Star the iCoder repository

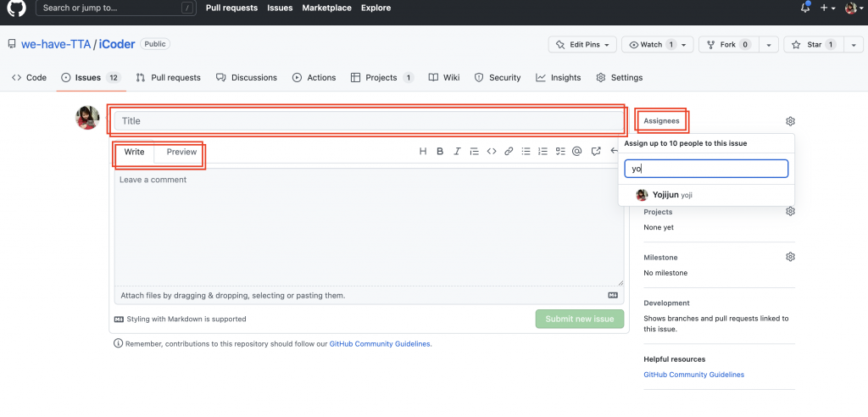pyautogui.click(x=813, y=44)
